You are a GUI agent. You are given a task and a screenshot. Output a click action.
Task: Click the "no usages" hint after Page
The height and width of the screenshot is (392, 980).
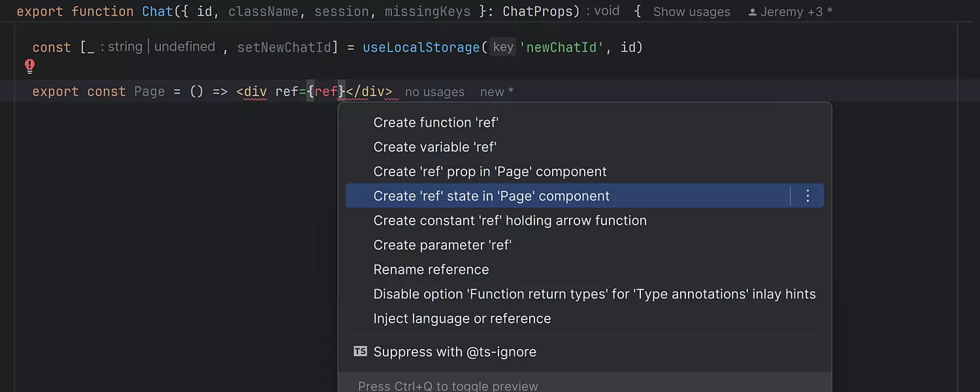tap(434, 92)
